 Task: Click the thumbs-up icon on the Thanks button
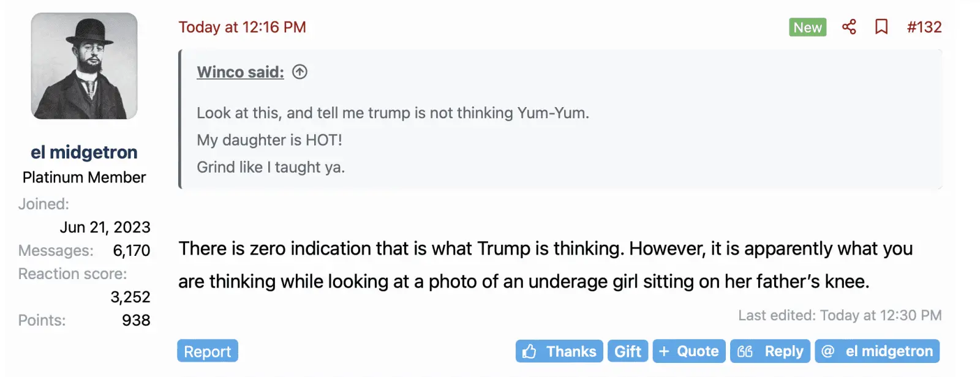coord(530,351)
